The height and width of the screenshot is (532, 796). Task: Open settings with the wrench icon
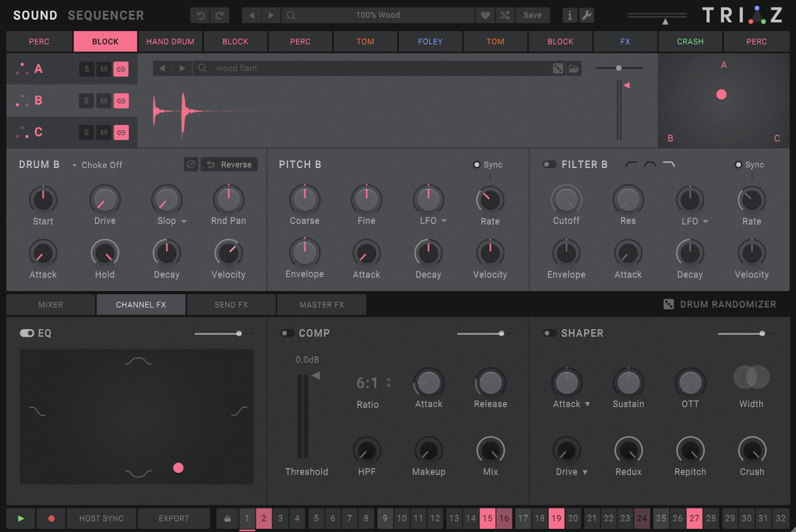coord(587,15)
